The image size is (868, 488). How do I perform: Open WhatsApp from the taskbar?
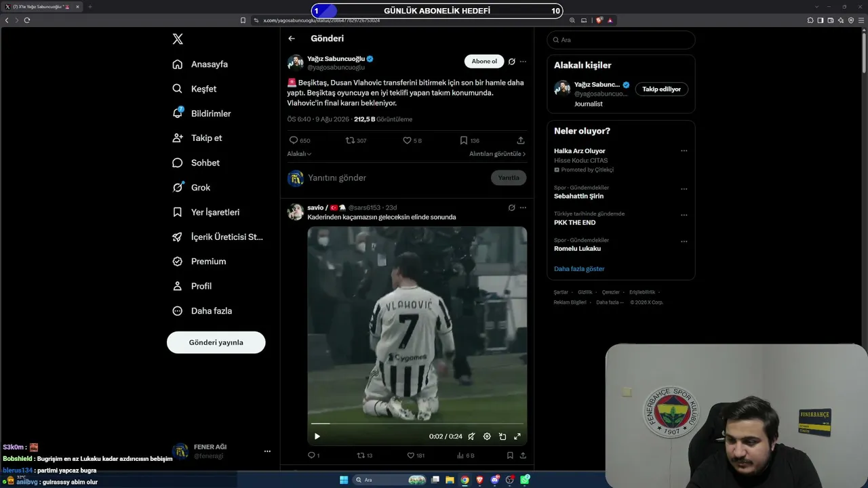point(526,480)
